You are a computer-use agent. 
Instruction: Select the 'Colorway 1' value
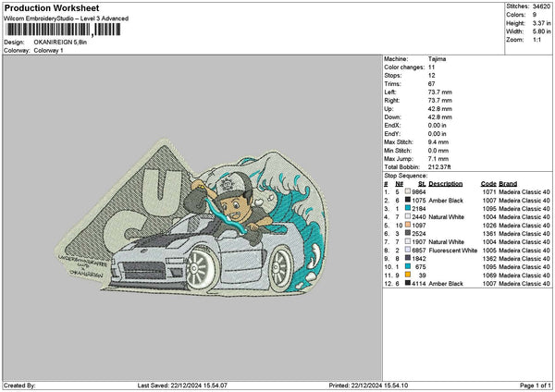click(x=48, y=51)
